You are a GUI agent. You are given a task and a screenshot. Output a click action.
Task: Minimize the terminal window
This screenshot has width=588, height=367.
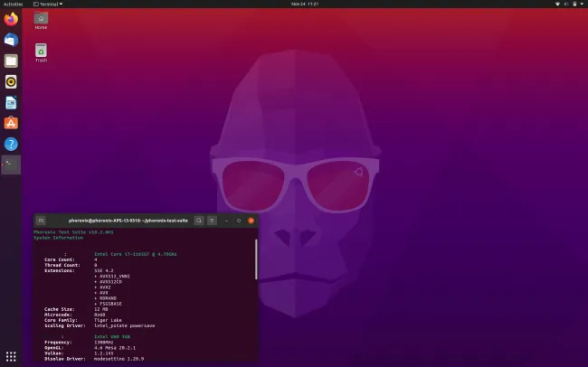point(226,221)
